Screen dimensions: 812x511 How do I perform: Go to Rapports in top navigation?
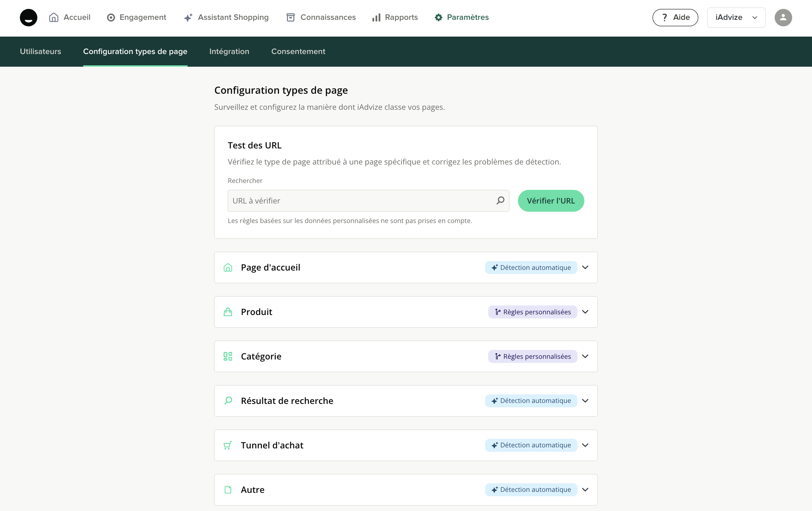click(x=395, y=17)
